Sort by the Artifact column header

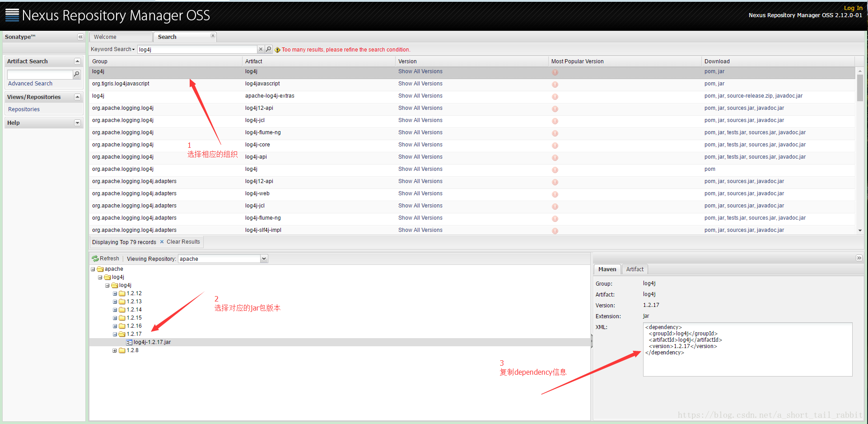319,61
